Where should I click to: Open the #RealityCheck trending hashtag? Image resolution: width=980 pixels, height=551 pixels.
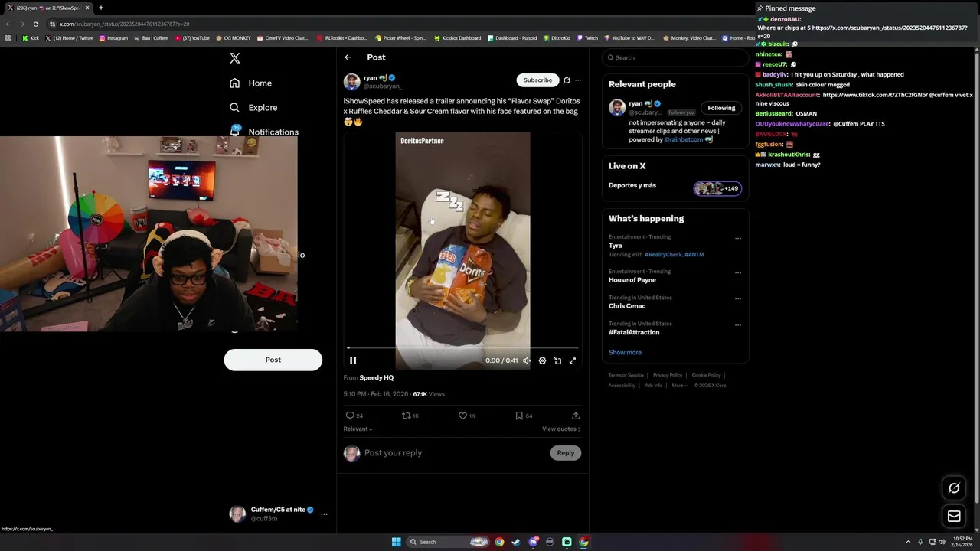click(x=663, y=255)
